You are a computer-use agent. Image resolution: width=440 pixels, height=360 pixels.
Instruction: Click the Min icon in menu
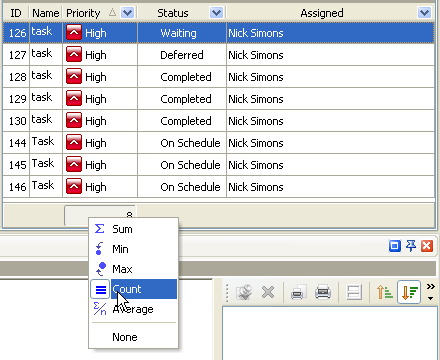pos(99,249)
